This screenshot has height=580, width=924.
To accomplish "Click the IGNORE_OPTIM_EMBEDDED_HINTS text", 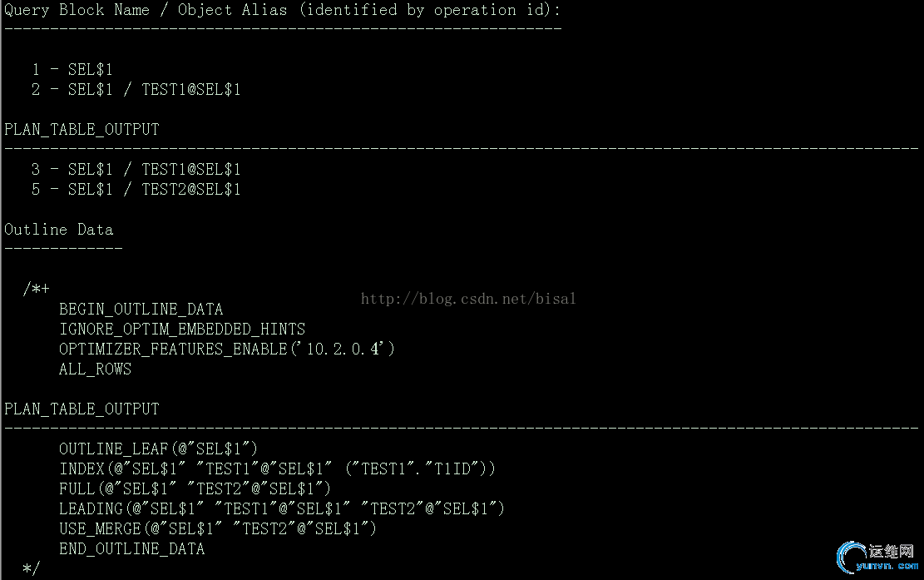I will [182, 330].
